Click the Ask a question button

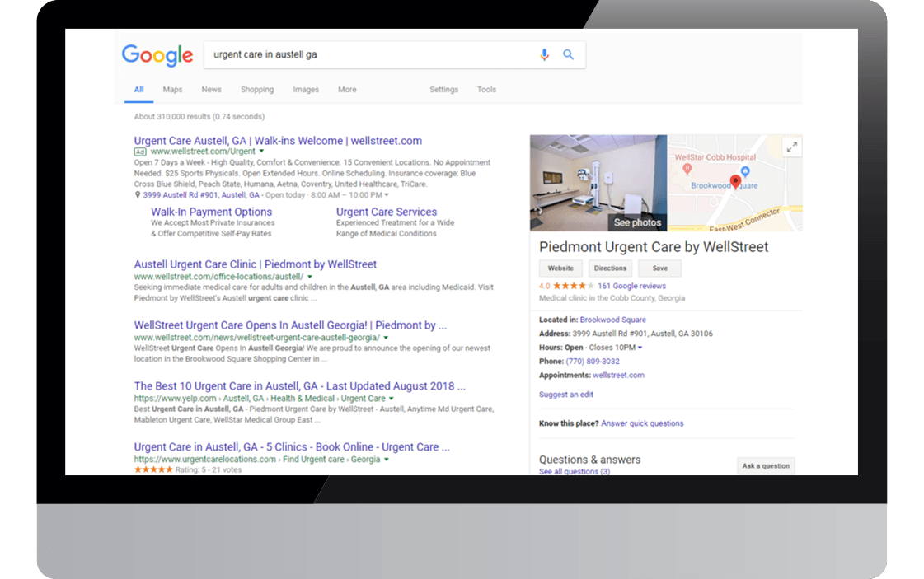pos(766,466)
